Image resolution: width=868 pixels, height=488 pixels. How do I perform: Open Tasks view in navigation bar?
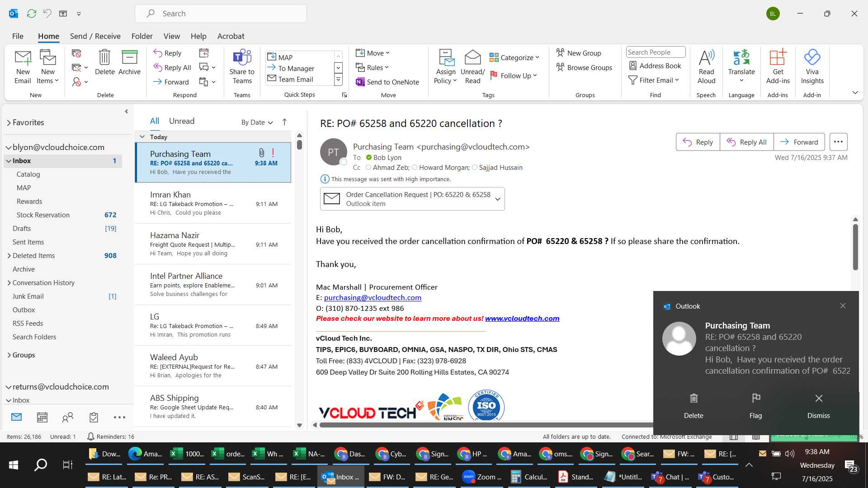coord(94,417)
